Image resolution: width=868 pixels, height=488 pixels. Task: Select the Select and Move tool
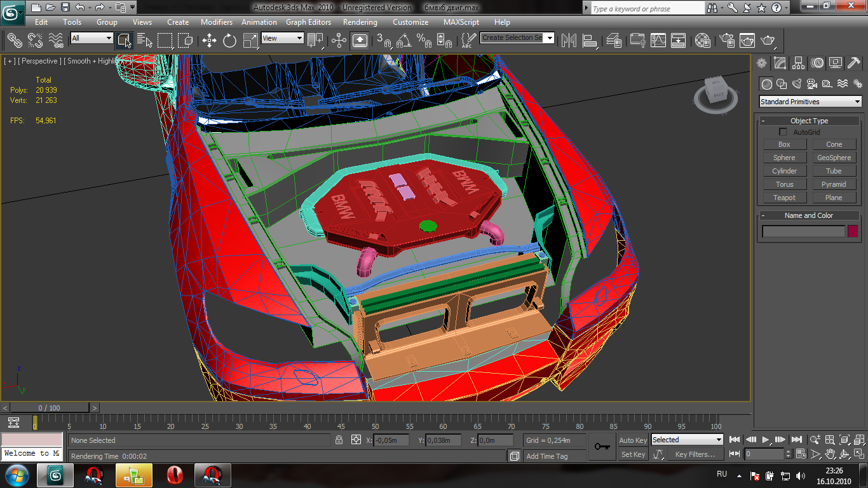(x=209, y=41)
